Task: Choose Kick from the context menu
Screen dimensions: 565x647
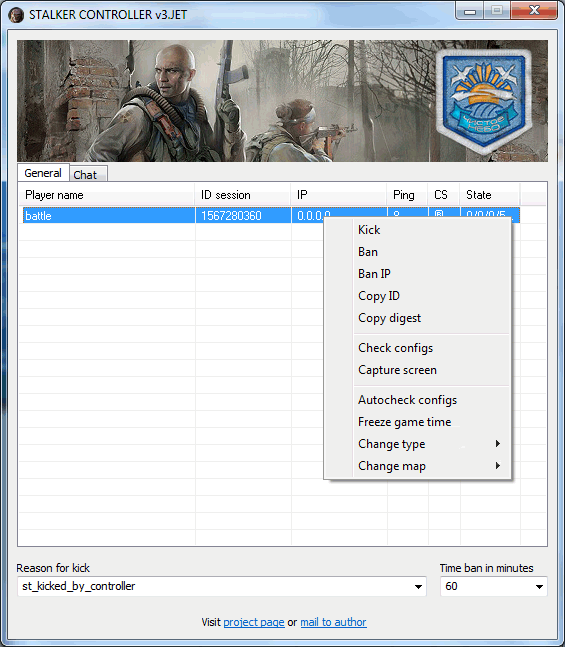Action: [417, 230]
